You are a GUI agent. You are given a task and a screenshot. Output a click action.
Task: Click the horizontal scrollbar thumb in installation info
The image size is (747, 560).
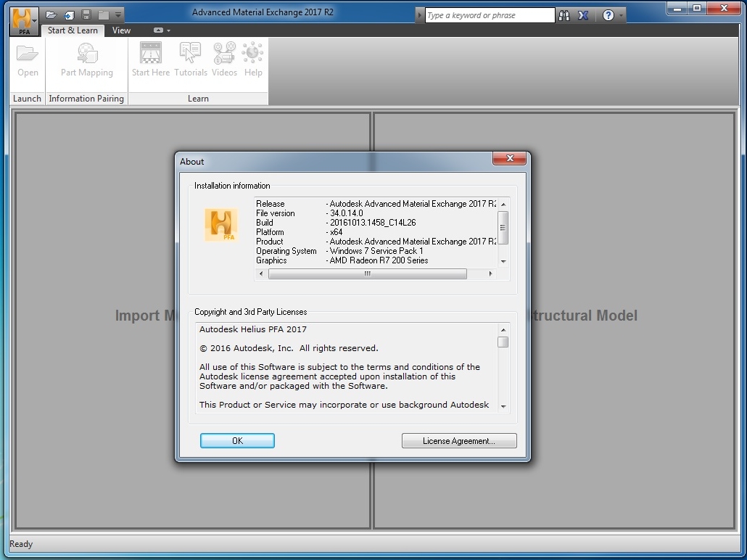click(x=367, y=273)
